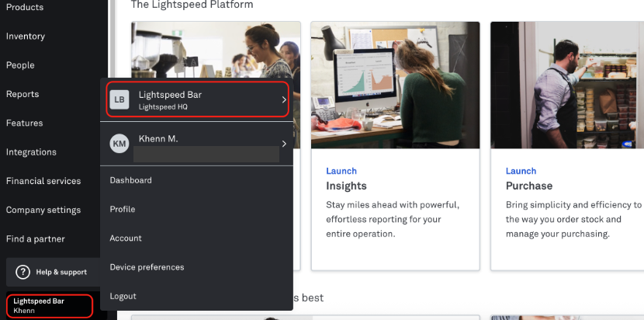Click the question mark help icon
644x320 pixels.
coord(23,272)
